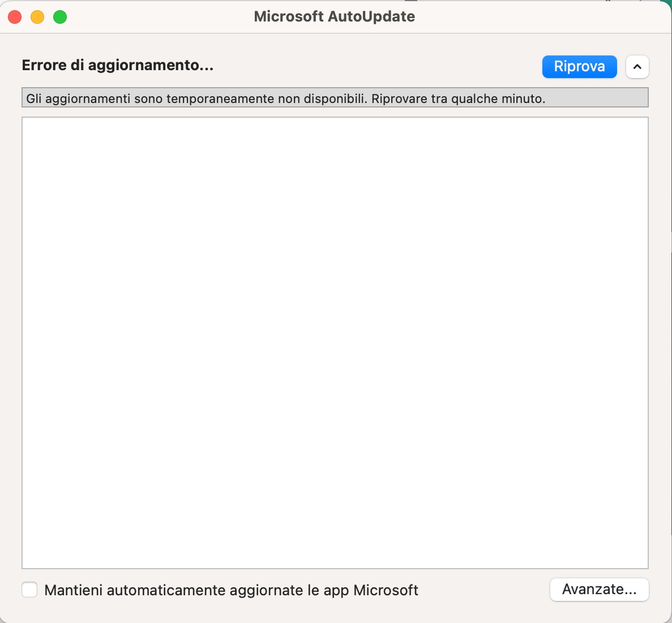672x623 pixels.
Task: Collapse details with the chevron-up button
Action: pyautogui.click(x=637, y=66)
